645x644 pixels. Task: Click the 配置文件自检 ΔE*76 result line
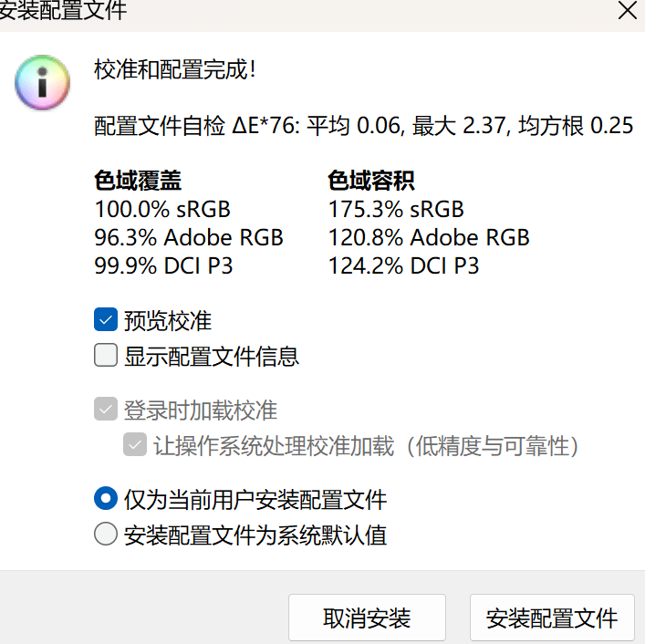click(364, 126)
